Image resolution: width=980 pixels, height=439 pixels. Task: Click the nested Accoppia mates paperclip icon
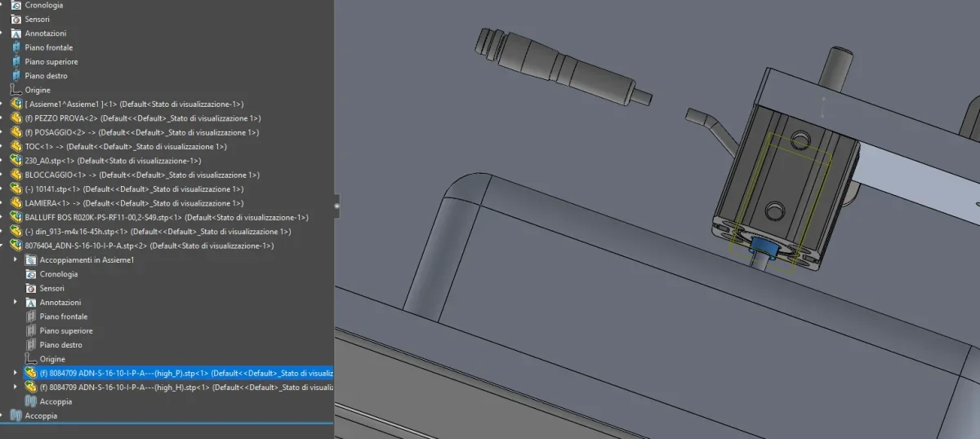tap(31, 401)
